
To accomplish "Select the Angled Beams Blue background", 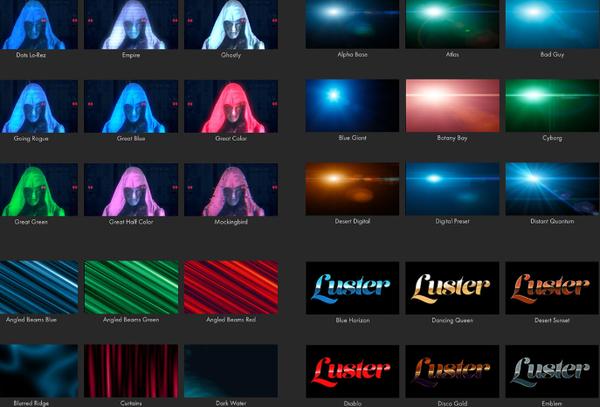I will point(39,287).
